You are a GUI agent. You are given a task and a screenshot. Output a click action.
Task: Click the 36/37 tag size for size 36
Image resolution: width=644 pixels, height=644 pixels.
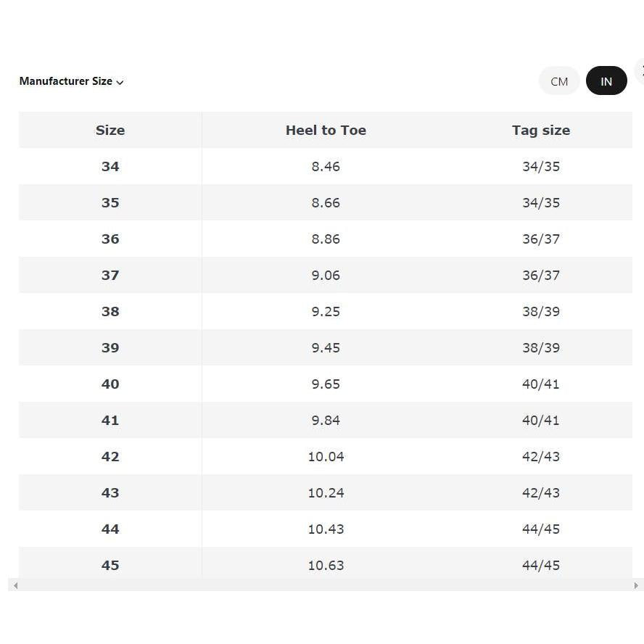541,239
